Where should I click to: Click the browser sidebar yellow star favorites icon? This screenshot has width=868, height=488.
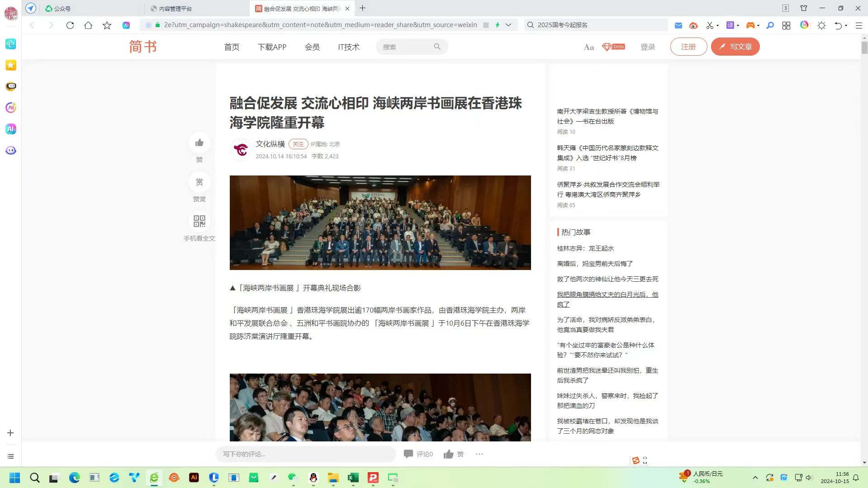tap(11, 65)
